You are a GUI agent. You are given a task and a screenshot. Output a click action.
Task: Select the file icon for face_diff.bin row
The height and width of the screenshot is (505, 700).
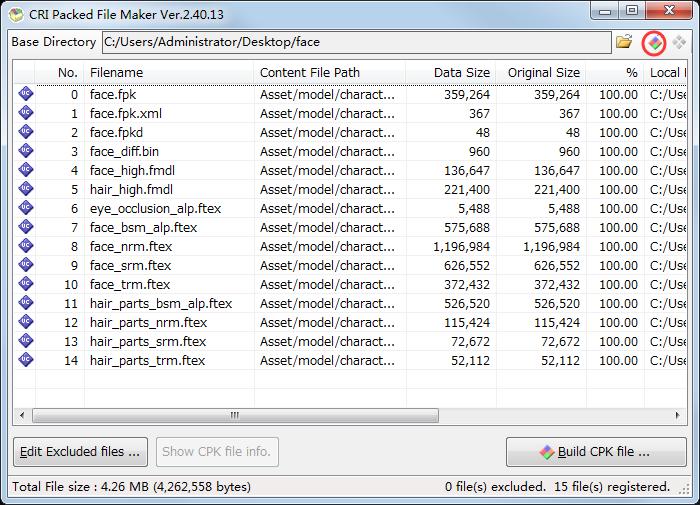(26, 151)
